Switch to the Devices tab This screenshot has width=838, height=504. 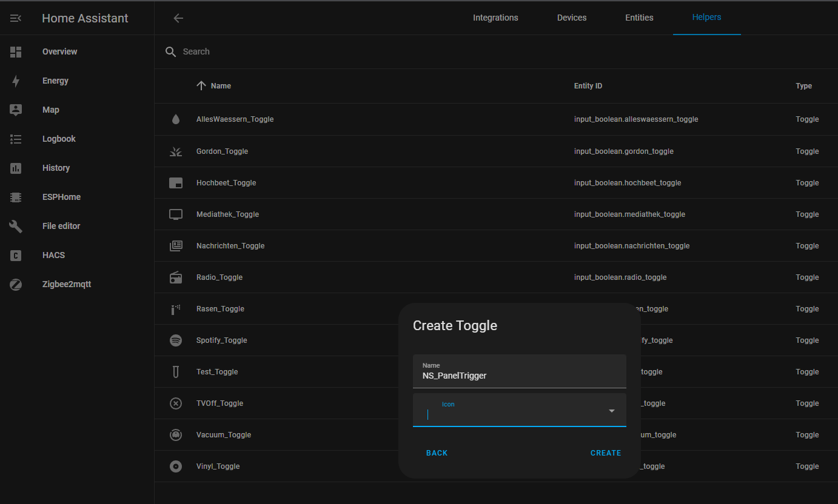(x=571, y=18)
